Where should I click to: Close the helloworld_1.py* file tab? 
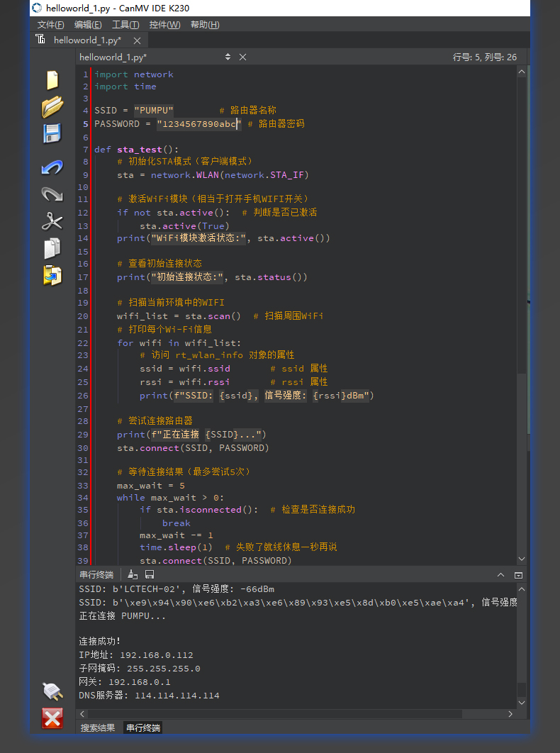(137, 40)
